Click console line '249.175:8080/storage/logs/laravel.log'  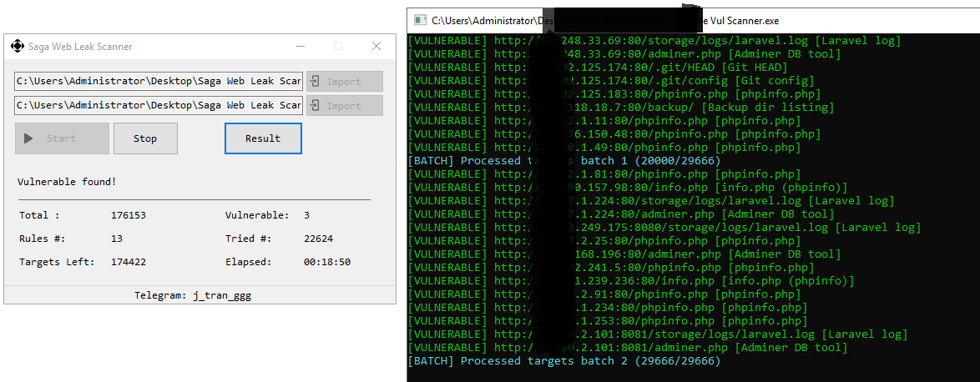click(664, 228)
